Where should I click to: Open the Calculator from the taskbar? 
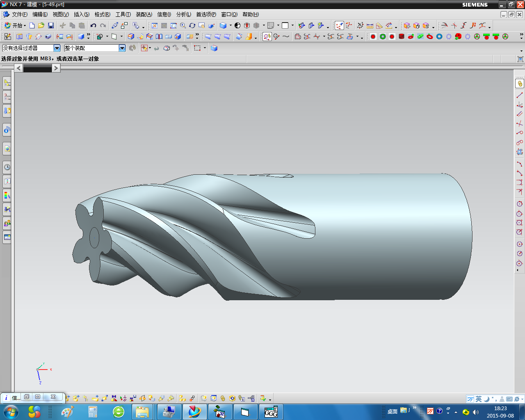tap(93, 412)
